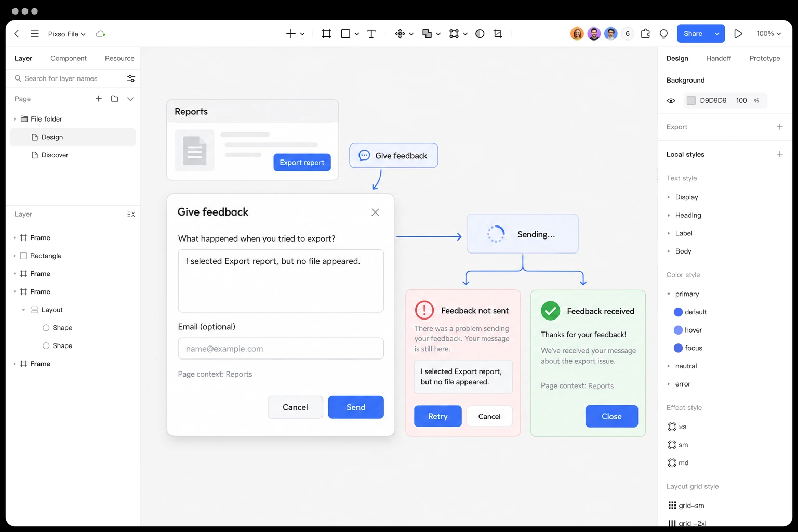Open the Share button dropdown arrow

(717, 34)
